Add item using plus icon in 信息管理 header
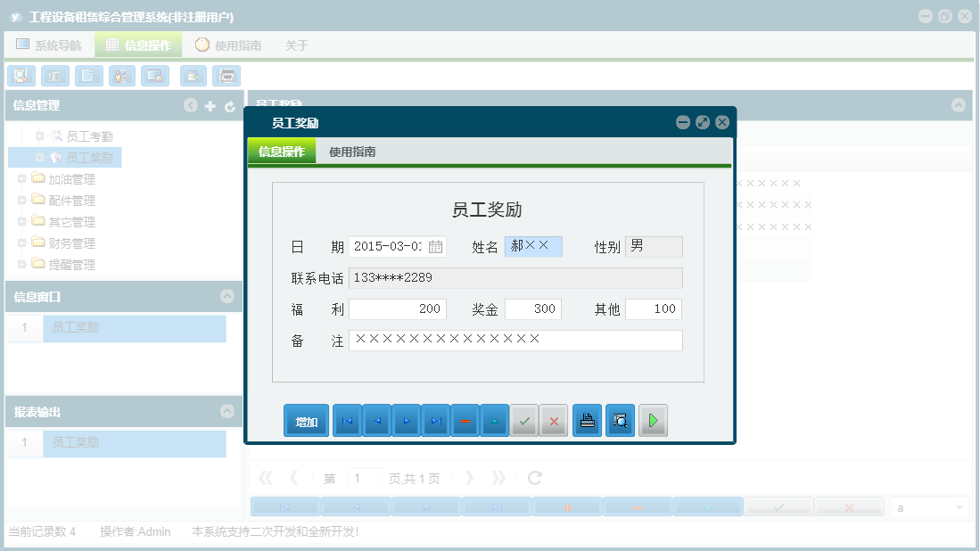980x551 pixels. (x=210, y=105)
